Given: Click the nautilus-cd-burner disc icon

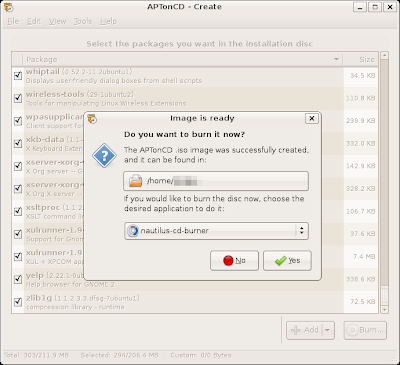Looking at the screenshot, I should pos(133,231).
